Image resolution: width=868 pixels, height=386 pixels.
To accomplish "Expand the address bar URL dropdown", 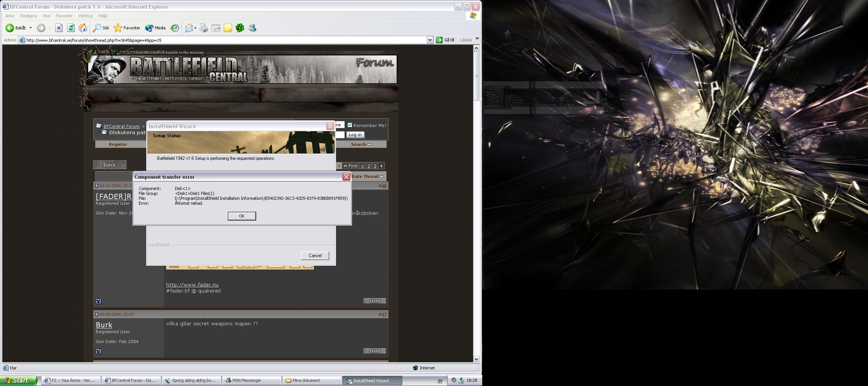I will [x=430, y=40].
